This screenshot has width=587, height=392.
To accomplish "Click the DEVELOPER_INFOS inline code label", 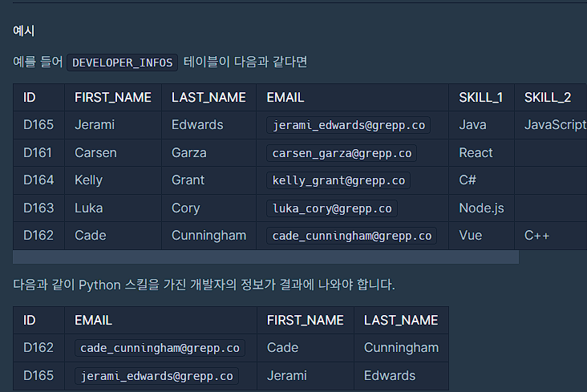I will [122, 63].
